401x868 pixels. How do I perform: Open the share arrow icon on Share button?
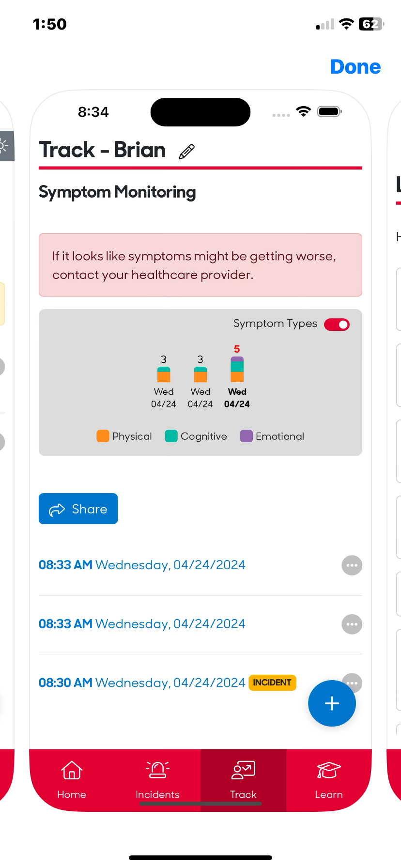coord(57,509)
